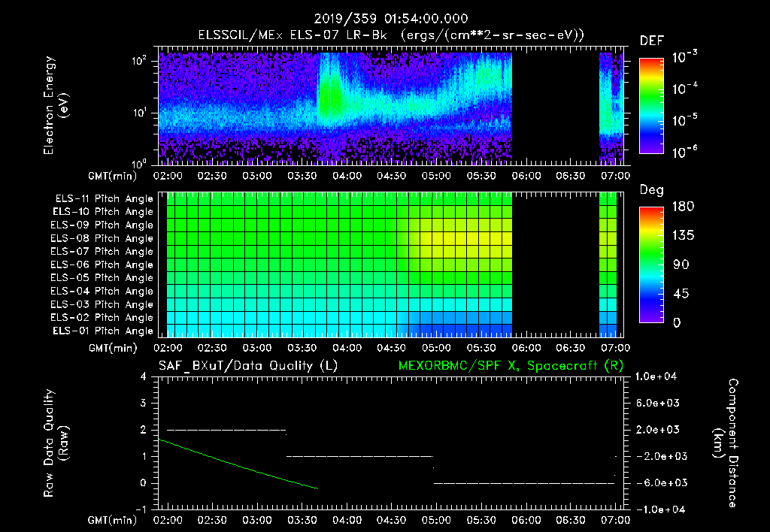Select the ELS-09 Pitch Angle row label
This screenshot has width=770, height=532.
[102, 225]
